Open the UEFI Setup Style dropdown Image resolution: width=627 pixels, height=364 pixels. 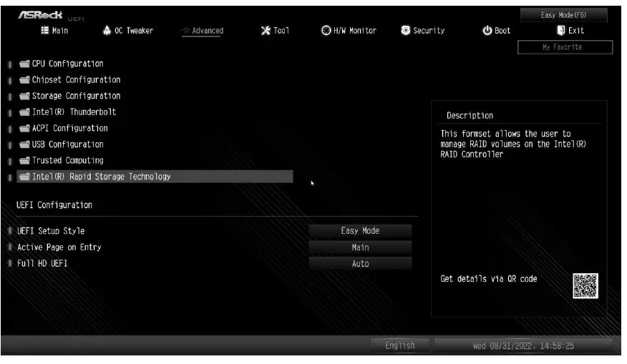click(360, 231)
